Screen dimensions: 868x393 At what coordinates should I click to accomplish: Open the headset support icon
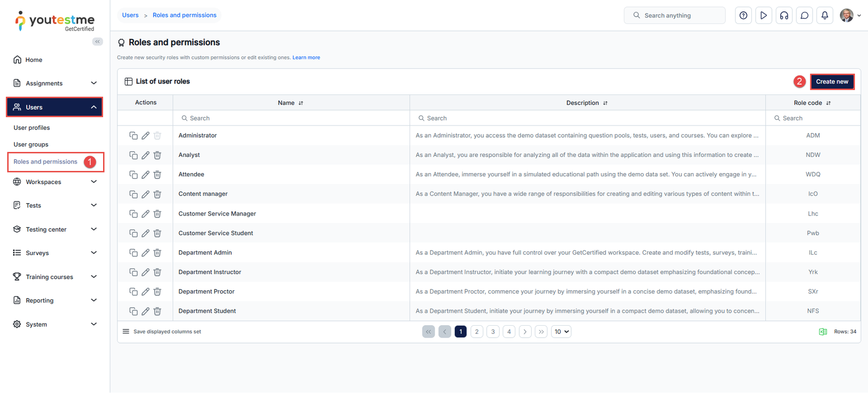click(784, 16)
